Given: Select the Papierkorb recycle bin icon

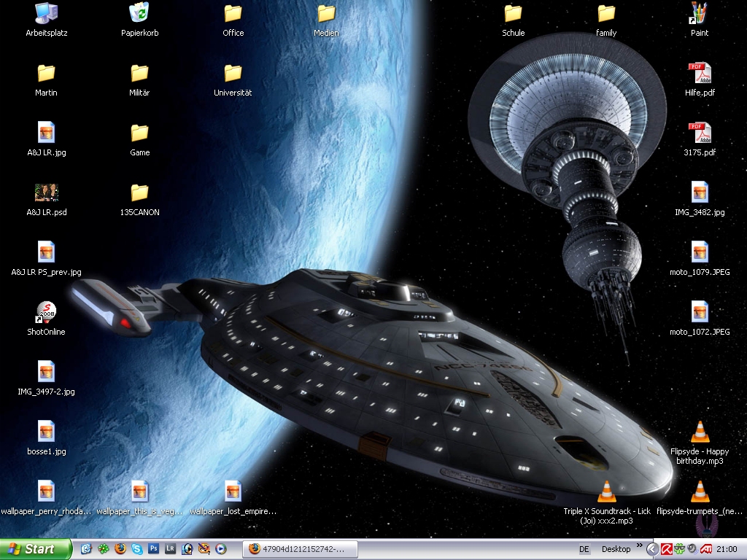Looking at the screenshot, I should [x=139, y=13].
